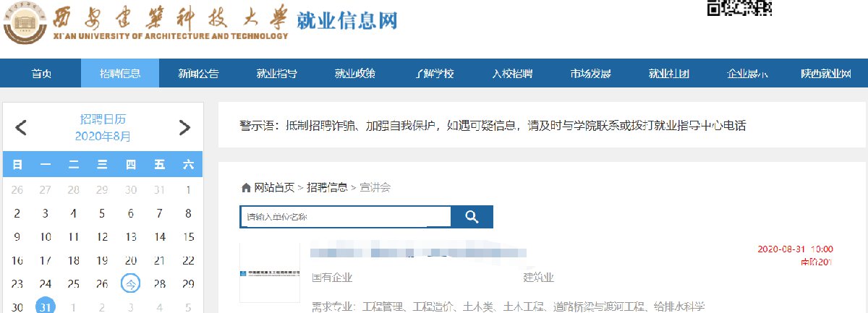Click the magnifier search button
868x313 pixels.
tap(472, 217)
